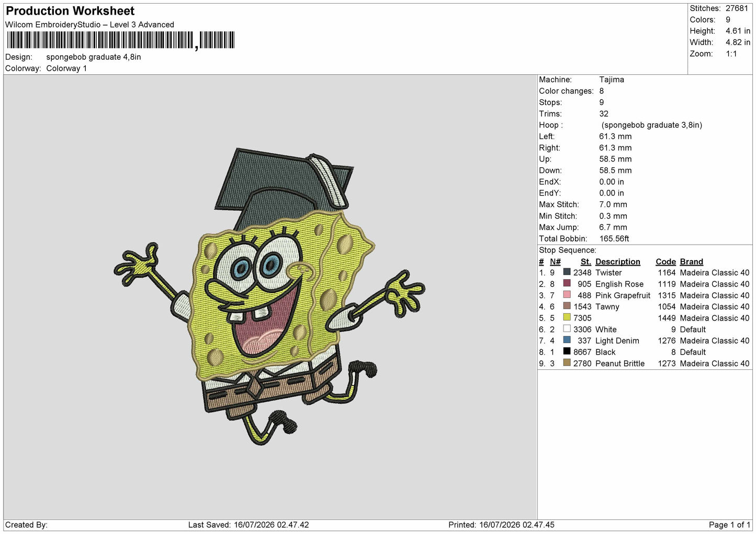The width and height of the screenshot is (756, 534).
Task: Click the stitch count 3306 for White
Action: (x=582, y=330)
